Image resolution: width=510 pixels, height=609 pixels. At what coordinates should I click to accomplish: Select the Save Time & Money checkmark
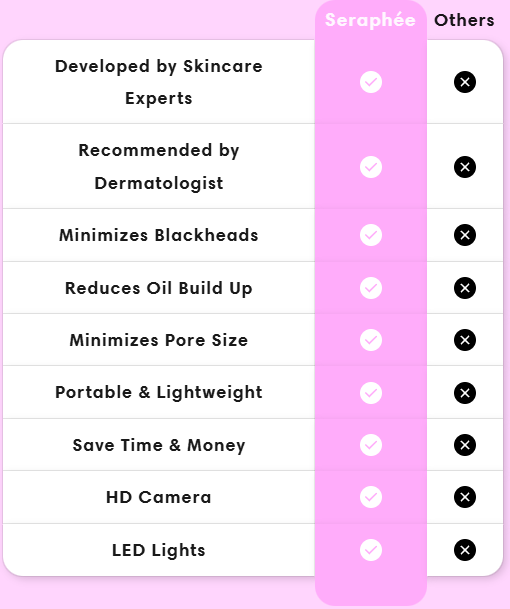[371, 445]
